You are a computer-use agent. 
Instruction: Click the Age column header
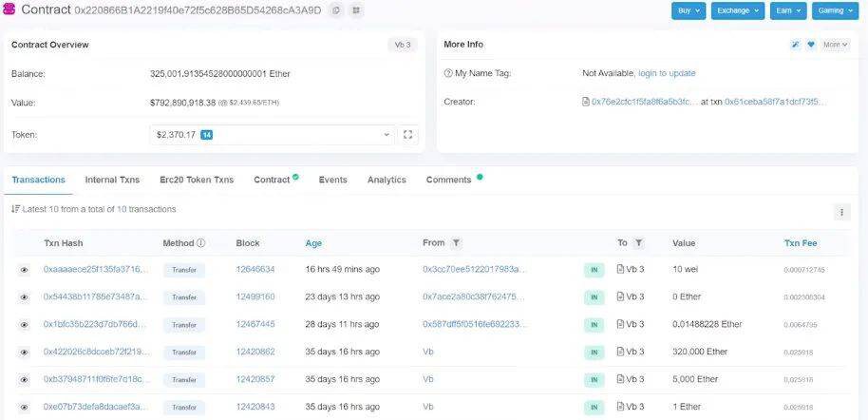point(313,243)
